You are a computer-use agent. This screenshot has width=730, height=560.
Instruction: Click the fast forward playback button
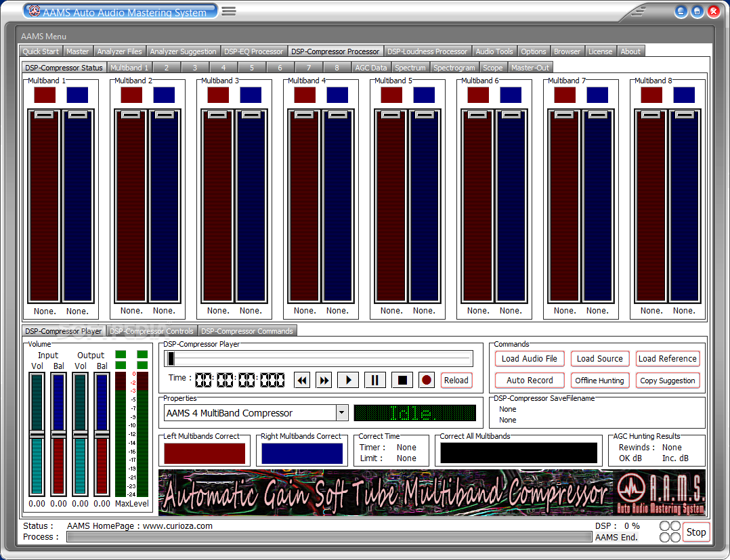coord(324,381)
